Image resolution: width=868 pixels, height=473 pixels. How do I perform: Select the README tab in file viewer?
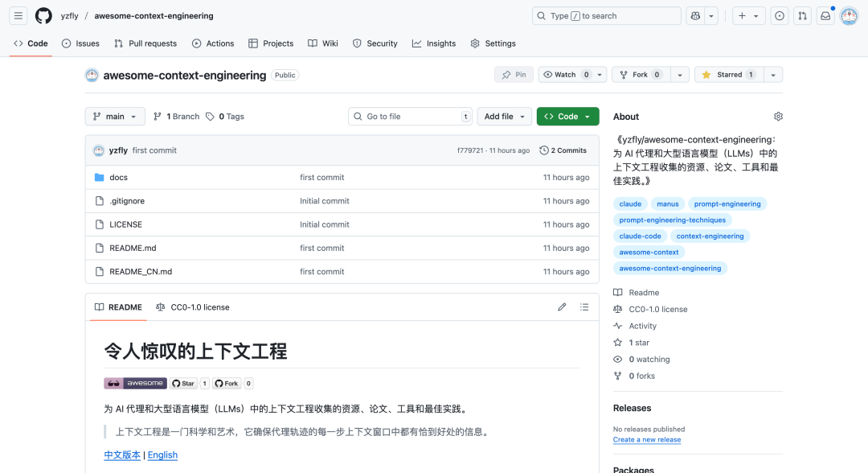tap(118, 306)
